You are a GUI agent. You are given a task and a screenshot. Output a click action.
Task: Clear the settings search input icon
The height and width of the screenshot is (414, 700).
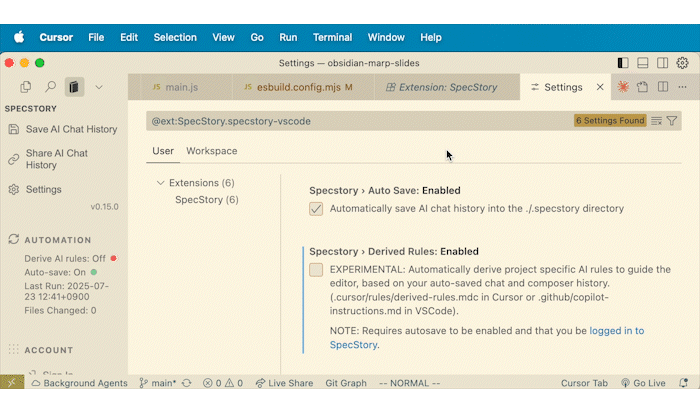click(656, 121)
